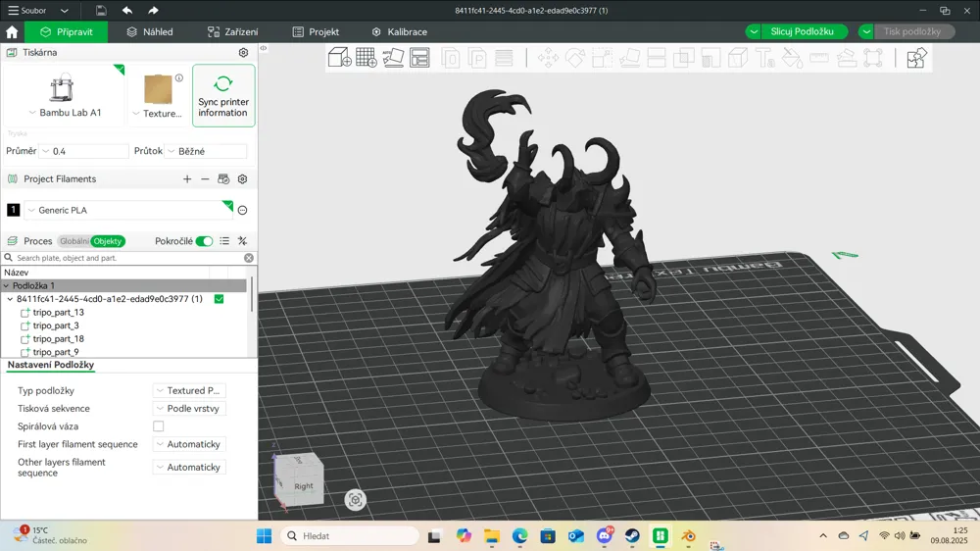The height and width of the screenshot is (551, 980).
Task: Click the Home icon
Action: point(12,32)
